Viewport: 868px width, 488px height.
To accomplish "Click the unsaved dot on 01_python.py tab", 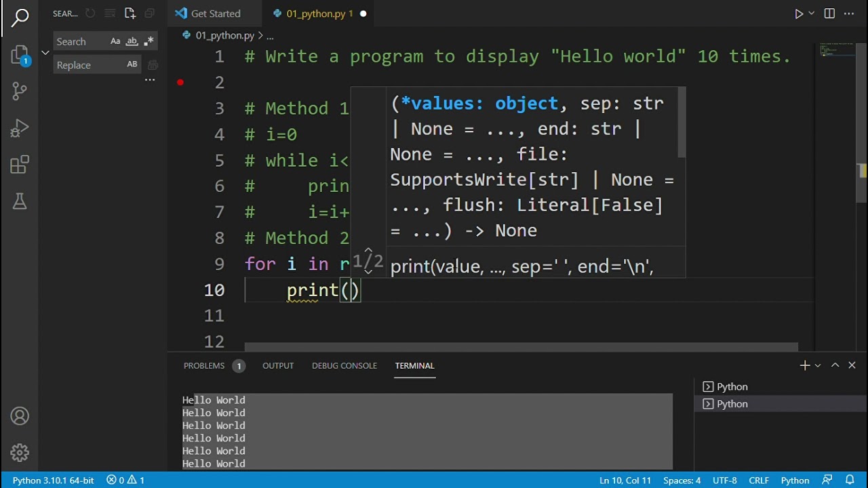I will pos(363,14).
